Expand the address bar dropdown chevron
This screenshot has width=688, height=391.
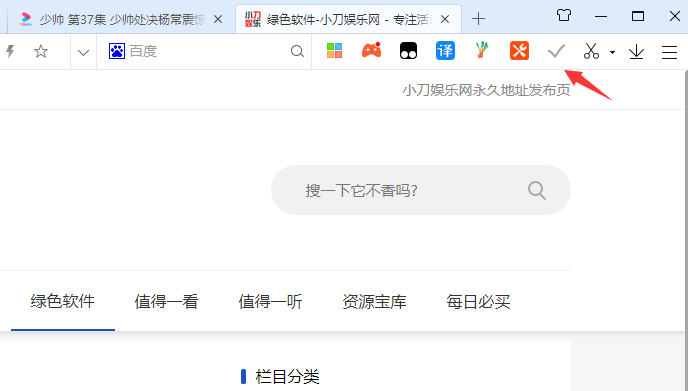pyautogui.click(x=83, y=53)
